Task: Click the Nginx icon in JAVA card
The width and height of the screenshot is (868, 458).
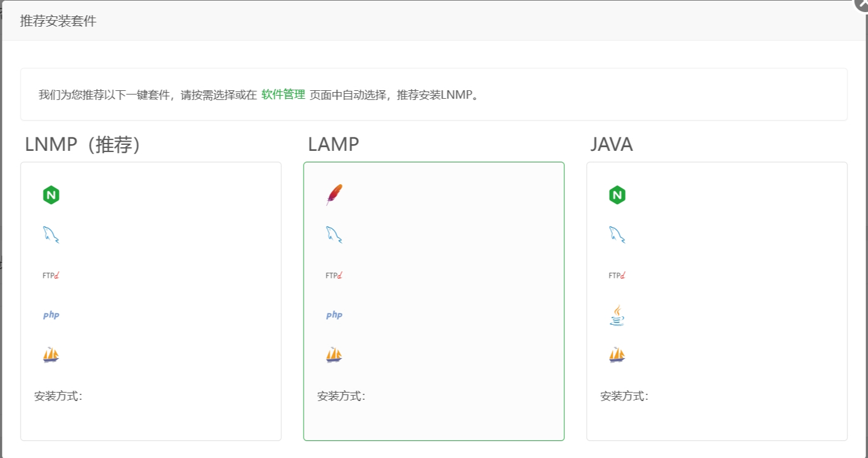Action: pyautogui.click(x=617, y=195)
